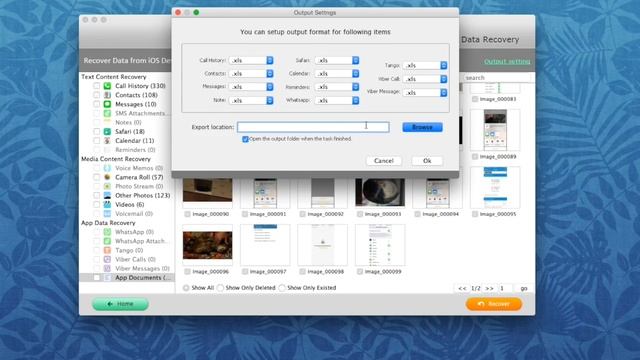Click the Videos clapperboard icon

point(107,204)
